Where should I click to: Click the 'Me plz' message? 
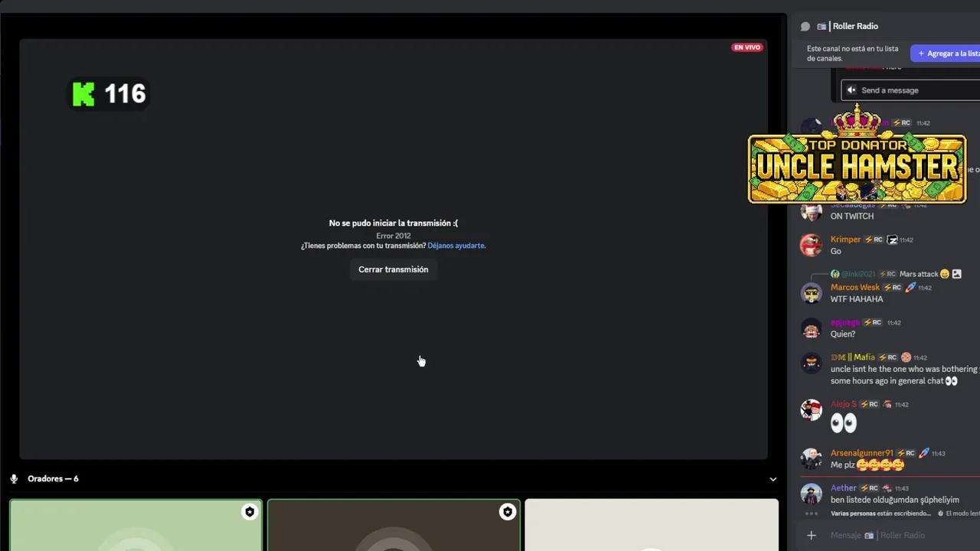click(867, 465)
